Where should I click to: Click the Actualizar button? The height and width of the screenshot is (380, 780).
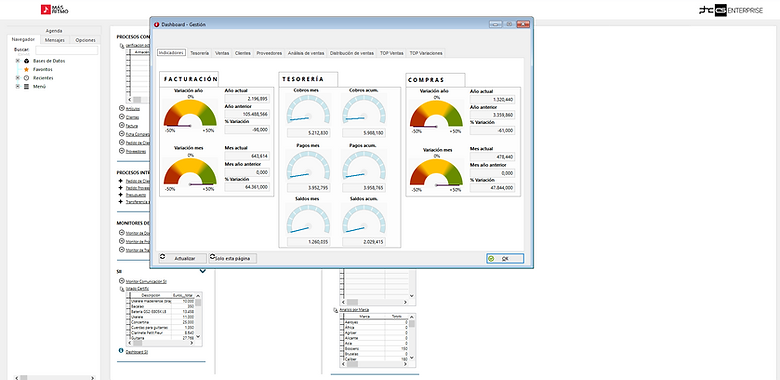(x=183, y=258)
